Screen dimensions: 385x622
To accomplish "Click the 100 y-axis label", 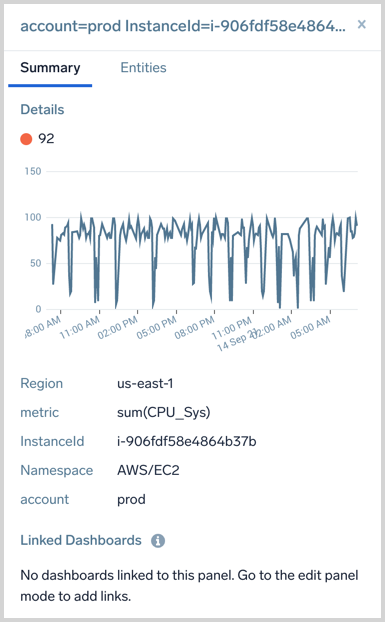I will click(33, 217).
